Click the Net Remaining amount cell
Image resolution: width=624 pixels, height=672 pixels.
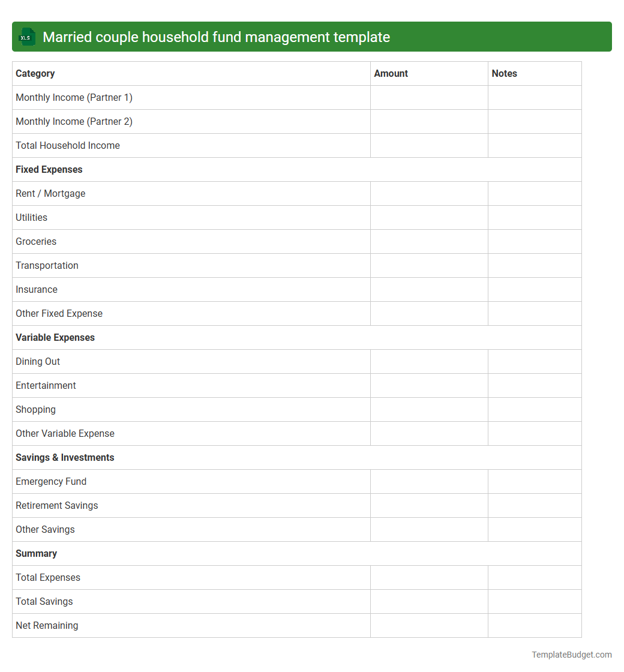pos(428,625)
